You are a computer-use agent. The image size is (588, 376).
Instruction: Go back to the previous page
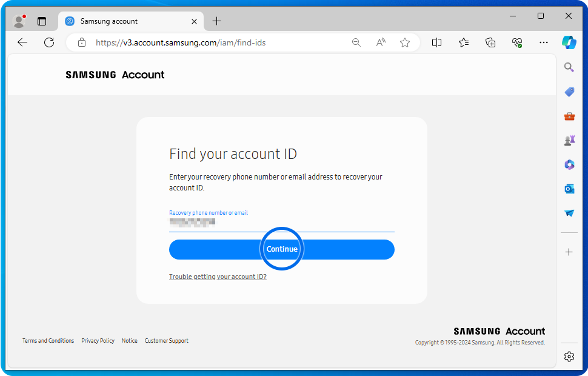(22, 42)
